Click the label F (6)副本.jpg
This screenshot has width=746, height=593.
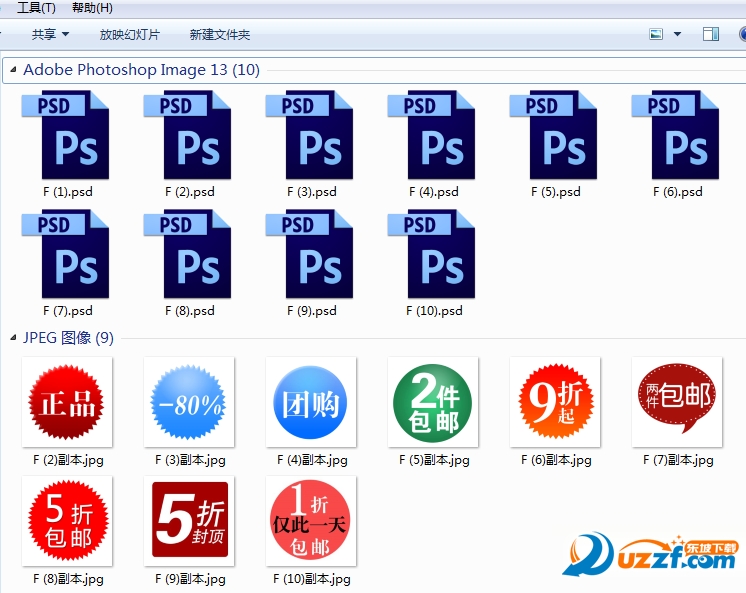[556, 460]
